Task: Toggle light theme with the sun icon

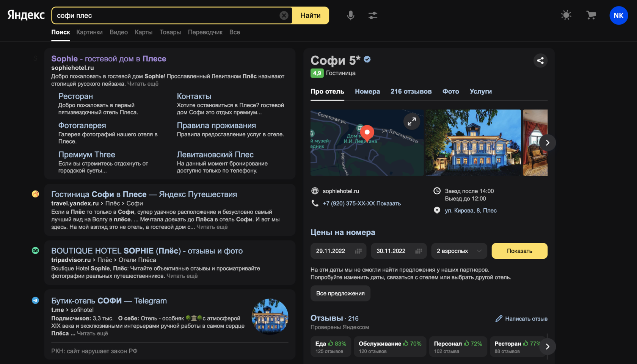Action: (566, 15)
